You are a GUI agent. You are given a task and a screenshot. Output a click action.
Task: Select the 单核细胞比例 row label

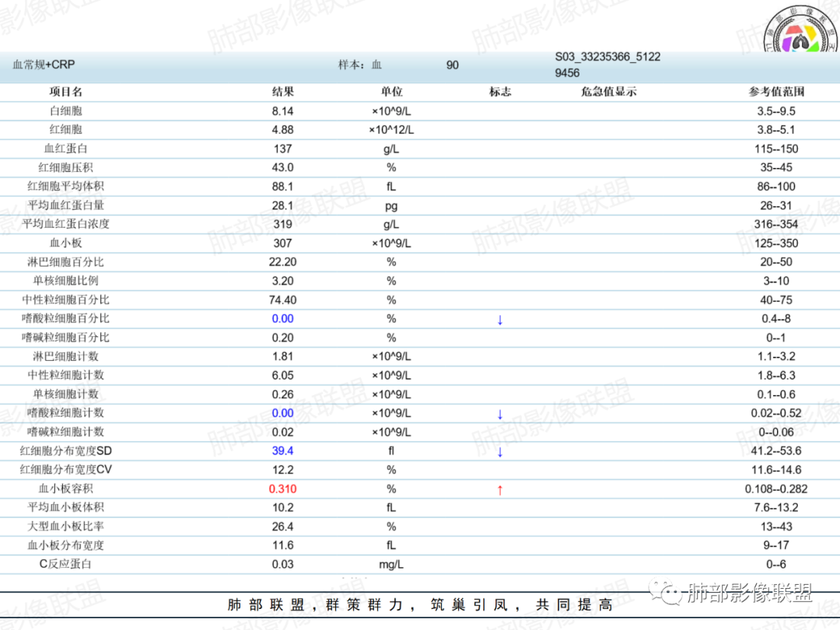(66, 281)
